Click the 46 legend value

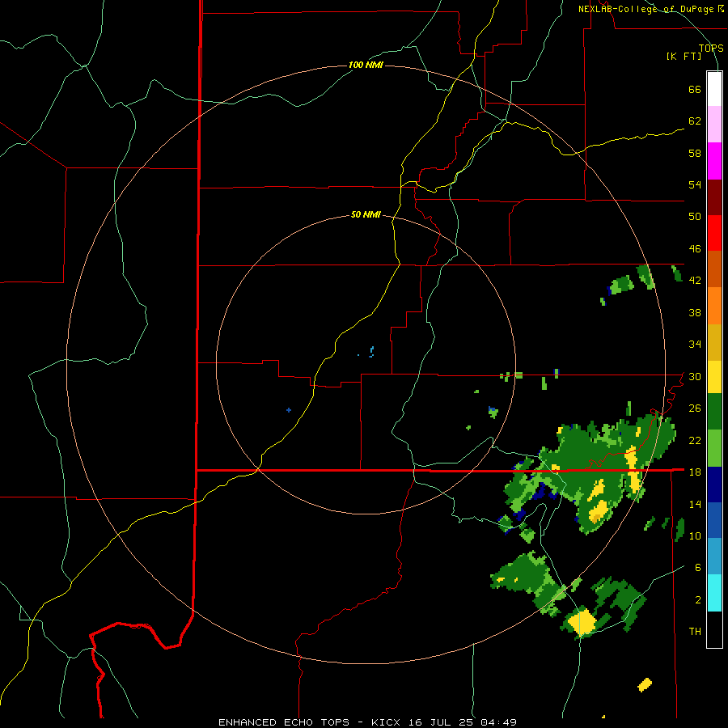[x=695, y=249]
